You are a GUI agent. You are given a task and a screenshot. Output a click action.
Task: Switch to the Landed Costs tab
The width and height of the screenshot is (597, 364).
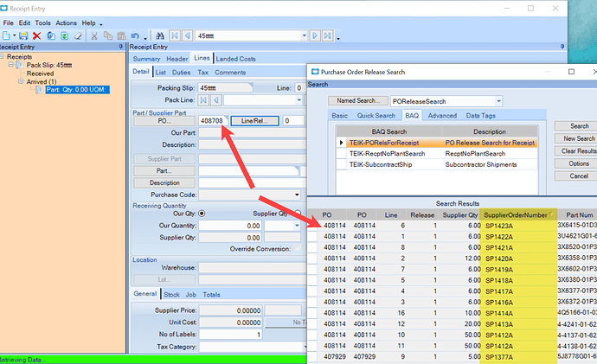[235, 59]
